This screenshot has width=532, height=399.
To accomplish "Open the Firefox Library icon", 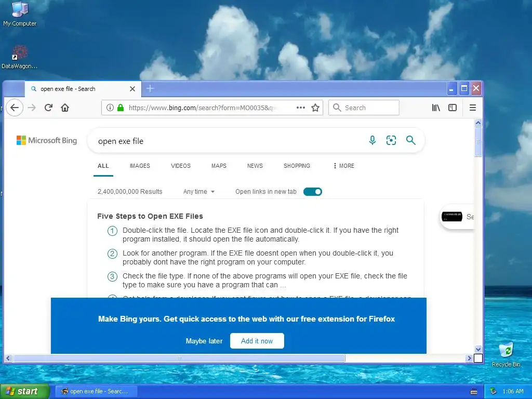I will 436,108.
